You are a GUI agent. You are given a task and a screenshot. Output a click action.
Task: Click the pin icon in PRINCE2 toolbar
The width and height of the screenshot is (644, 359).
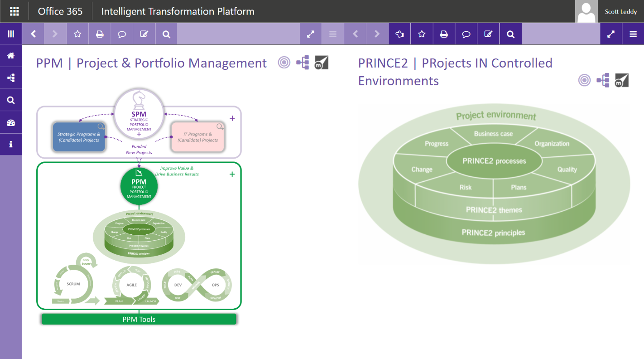tap(399, 34)
